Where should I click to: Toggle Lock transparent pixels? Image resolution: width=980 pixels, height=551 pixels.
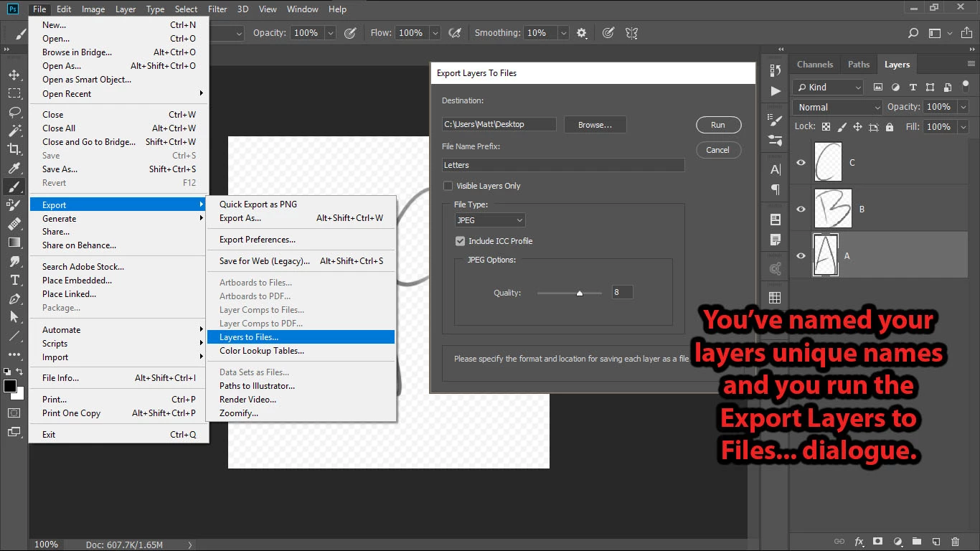click(826, 127)
